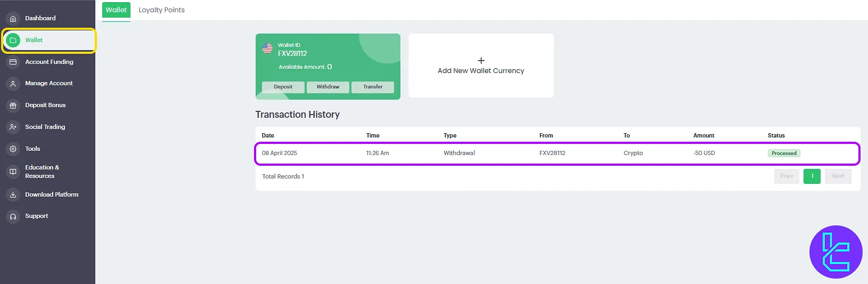This screenshot has height=284, width=868.
Task: Click the Next pagination button
Action: 838,176
